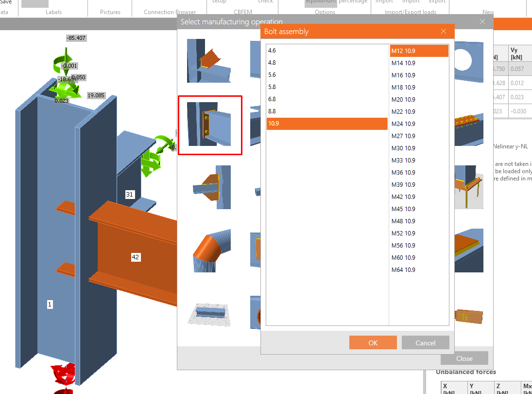Open the Pictures panel from the ribbon

pos(110,12)
